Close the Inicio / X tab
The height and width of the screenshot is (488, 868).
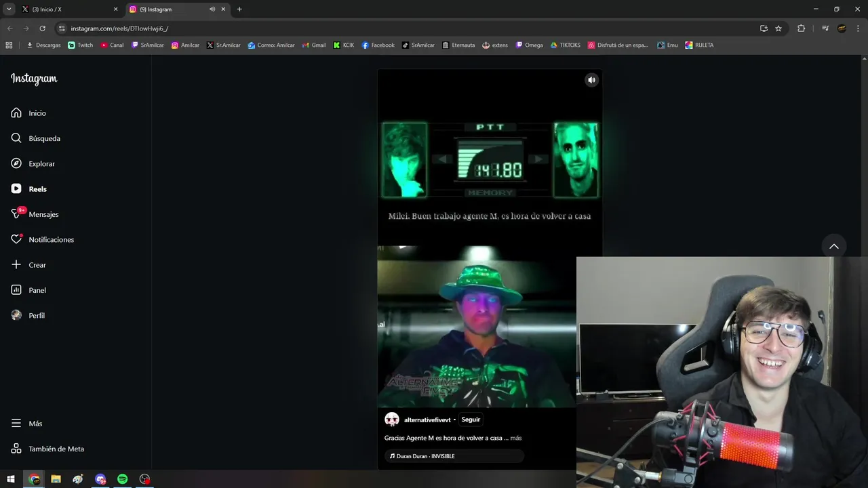tap(115, 9)
